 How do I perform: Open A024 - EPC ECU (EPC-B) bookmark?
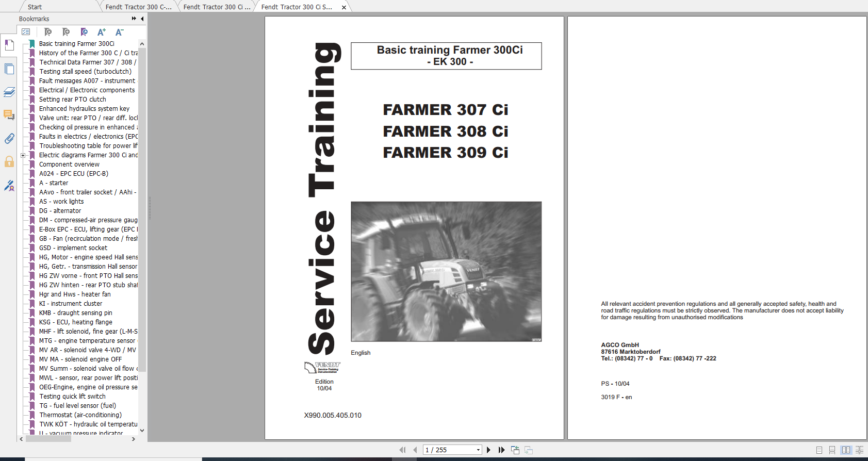pos(73,174)
